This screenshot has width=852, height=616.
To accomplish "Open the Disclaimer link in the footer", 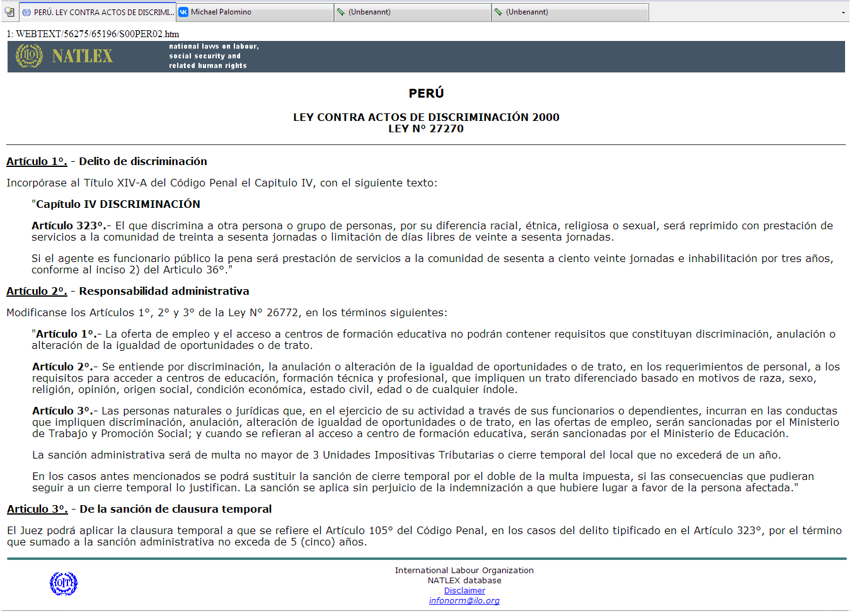I will [x=464, y=590].
